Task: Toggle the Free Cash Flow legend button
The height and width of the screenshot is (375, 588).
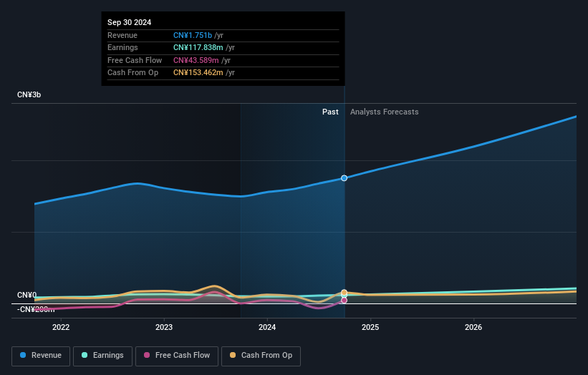Action: pos(177,356)
